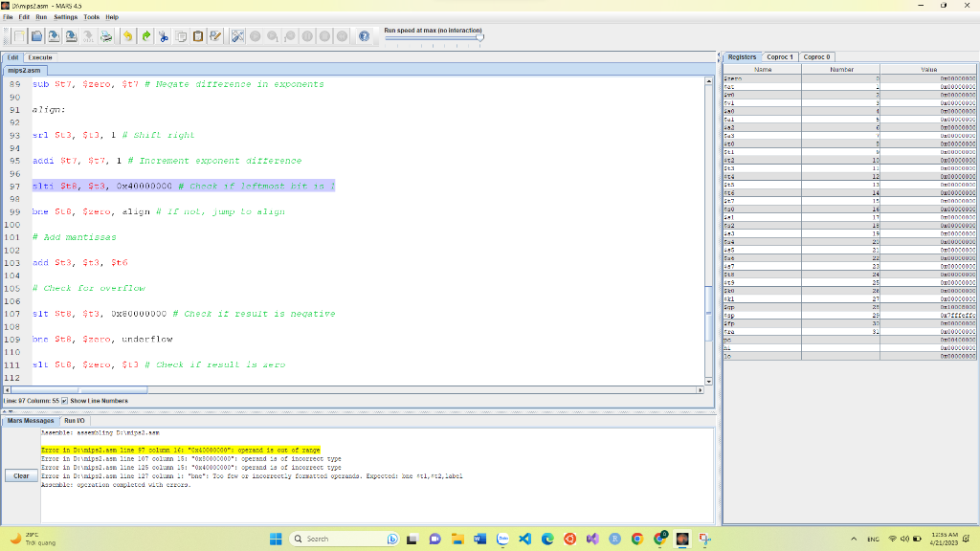980x551 pixels.
Task: Open the Run menu
Action: [41, 17]
